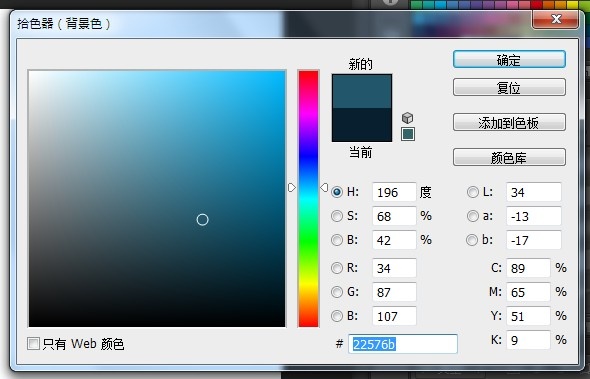Click the circular color marker in the field
This screenshot has width=590, height=379.
(x=202, y=219)
